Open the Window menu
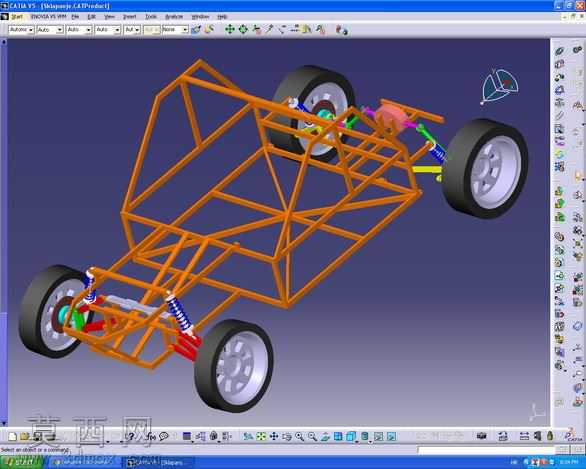Viewport: 586px width, 469px height. click(x=200, y=17)
